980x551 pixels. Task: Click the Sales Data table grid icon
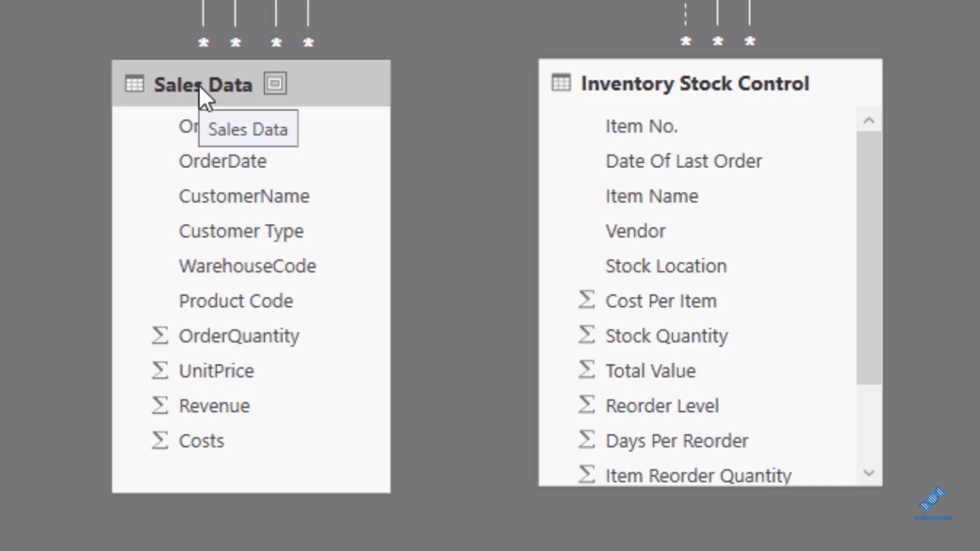click(x=134, y=84)
